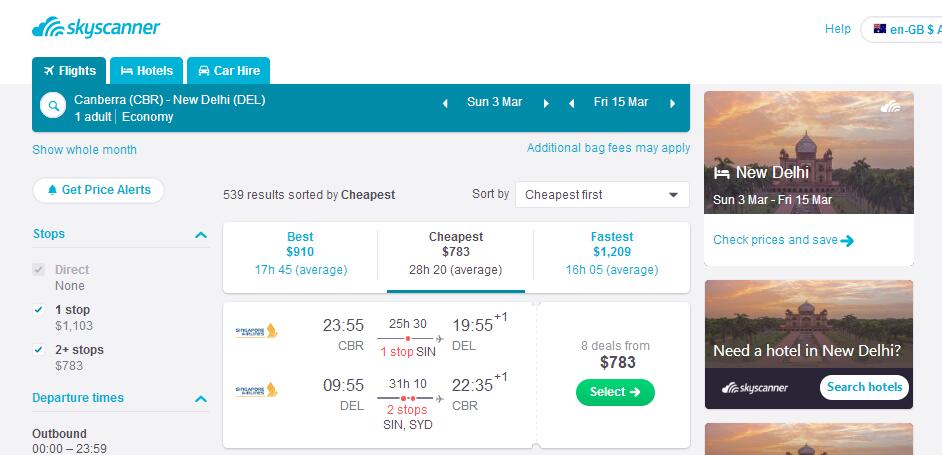Click Get Price Alerts button

coord(98,190)
